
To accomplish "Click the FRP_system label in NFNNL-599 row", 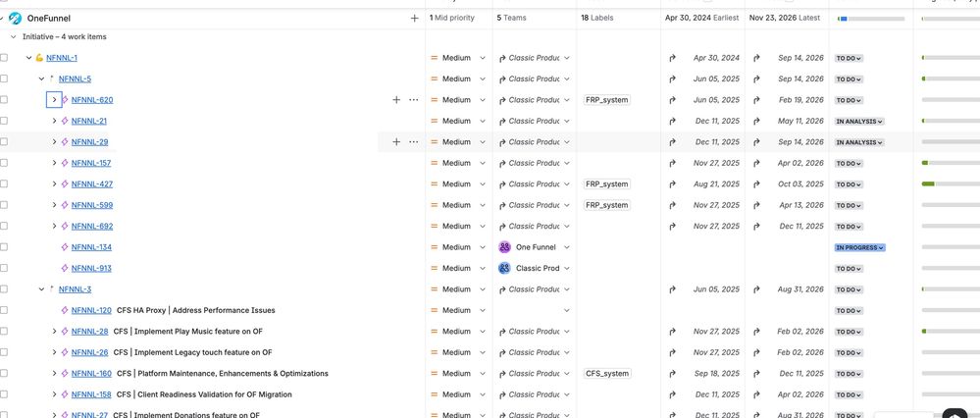I will pyautogui.click(x=606, y=205).
